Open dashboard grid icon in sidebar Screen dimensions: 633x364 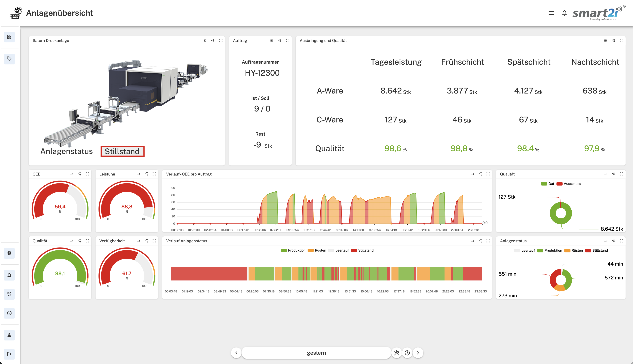pos(9,37)
